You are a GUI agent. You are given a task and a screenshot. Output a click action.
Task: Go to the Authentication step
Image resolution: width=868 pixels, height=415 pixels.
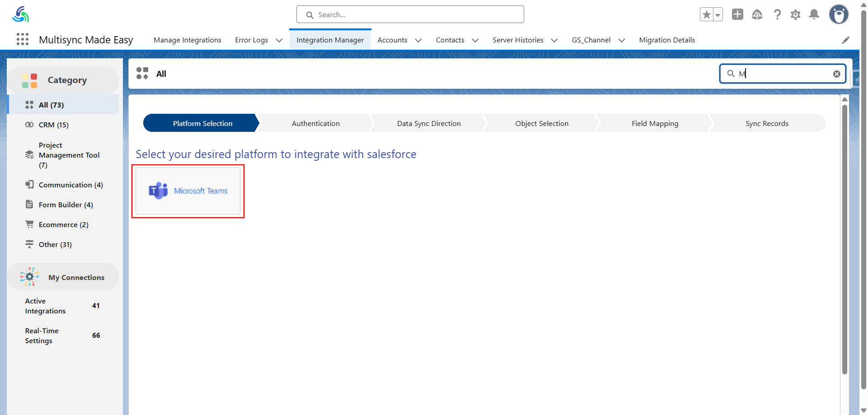pyautogui.click(x=315, y=123)
